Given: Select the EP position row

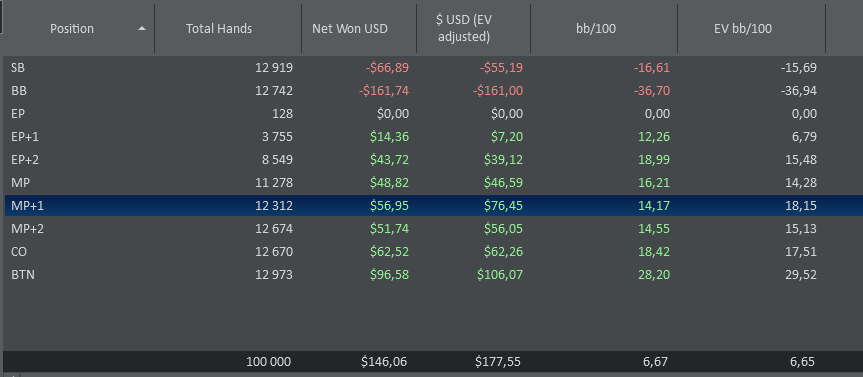Looking at the screenshot, I should [x=433, y=114].
